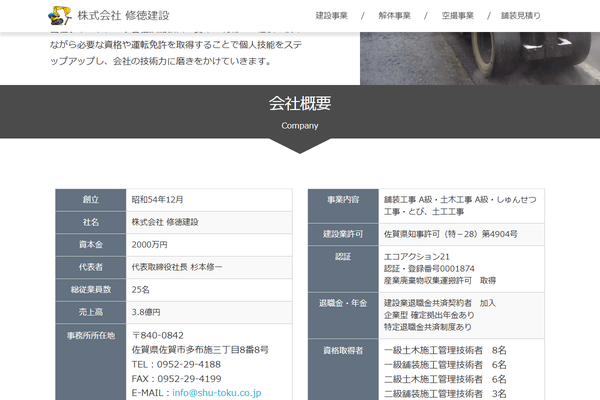600x400 pixels.
Task: Select 二級舗装施工管理技術者 3名 line
Action: tap(445, 394)
